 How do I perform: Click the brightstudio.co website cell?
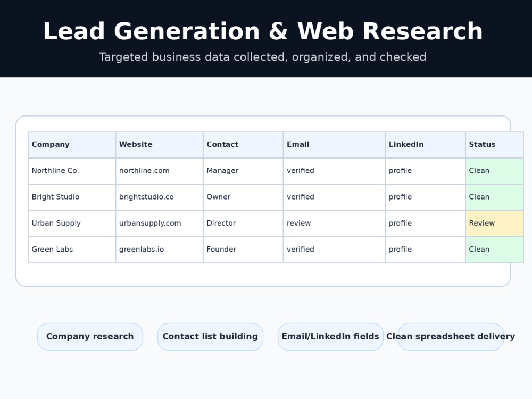pyautogui.click(x=160, y=197)
